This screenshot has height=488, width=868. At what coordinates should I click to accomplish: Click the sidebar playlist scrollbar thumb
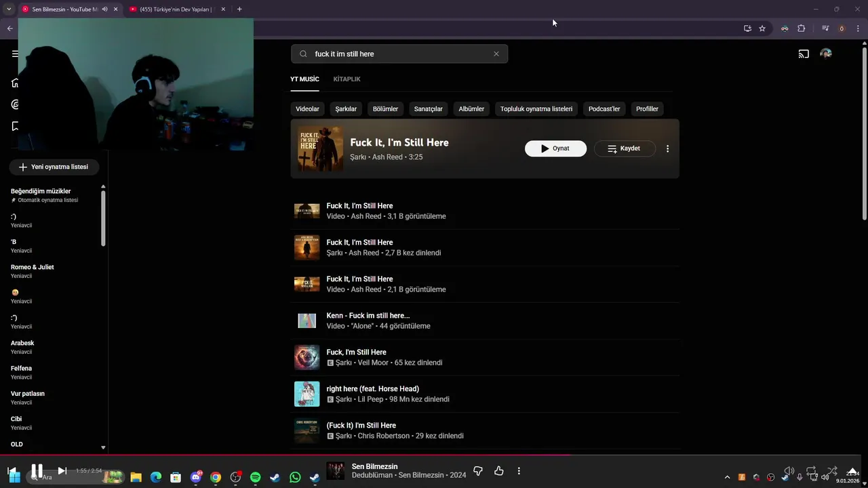[103, 218]
